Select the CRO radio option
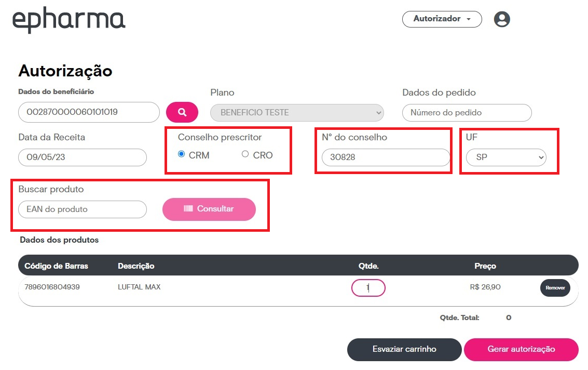 click(245, 154)
